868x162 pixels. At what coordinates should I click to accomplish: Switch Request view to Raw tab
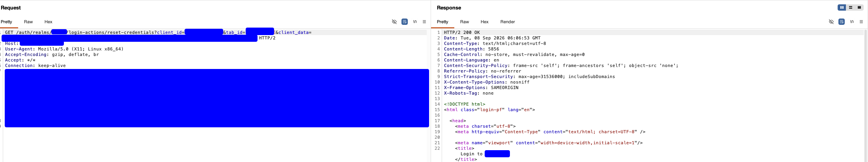pyautogui.click(x=28, y=22)
